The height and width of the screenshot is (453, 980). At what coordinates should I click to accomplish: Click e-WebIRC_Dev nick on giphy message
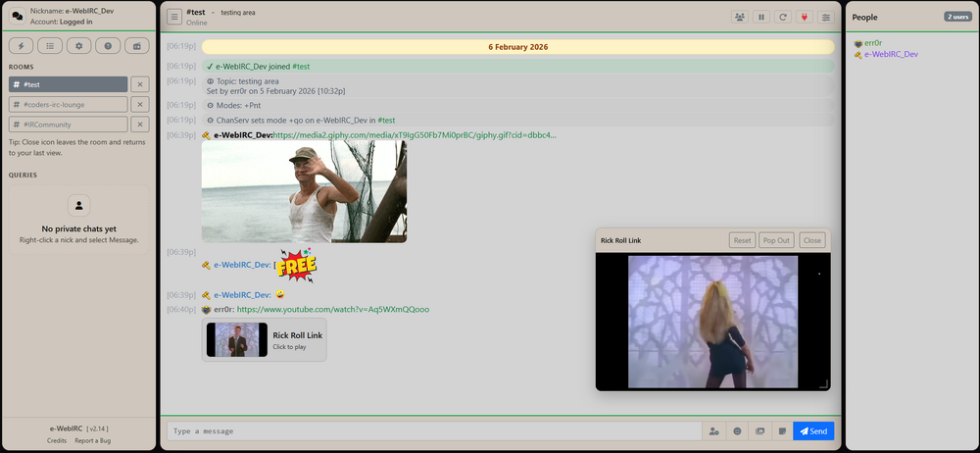(x=243, y=135)
